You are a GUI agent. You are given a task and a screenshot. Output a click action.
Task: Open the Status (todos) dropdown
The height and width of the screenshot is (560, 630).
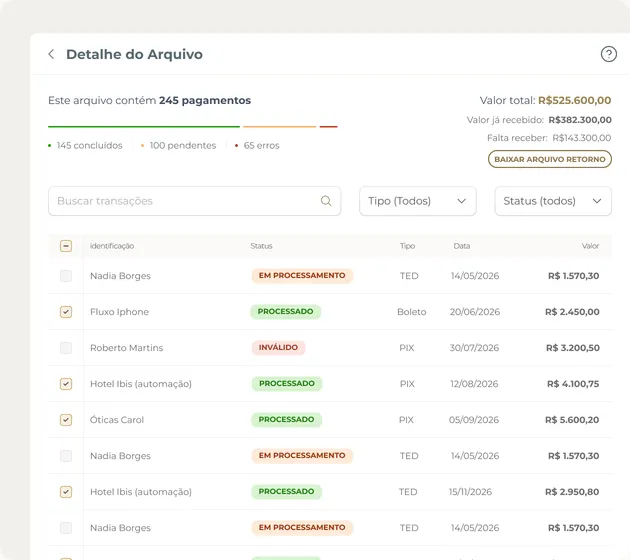tap(553, 201)
